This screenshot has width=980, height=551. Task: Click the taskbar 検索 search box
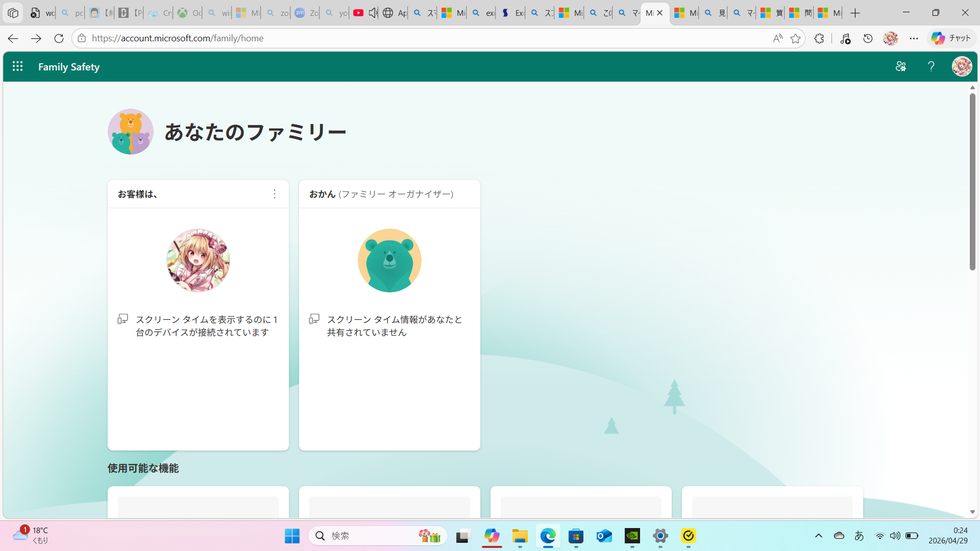pyautogui.click(x=378, y=536)
